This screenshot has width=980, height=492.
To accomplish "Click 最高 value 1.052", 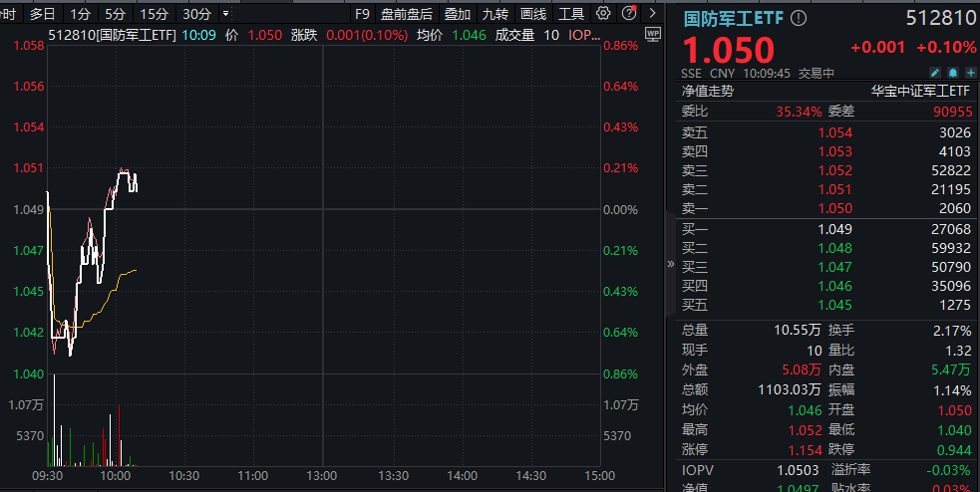I will click(x=805, y=430).
